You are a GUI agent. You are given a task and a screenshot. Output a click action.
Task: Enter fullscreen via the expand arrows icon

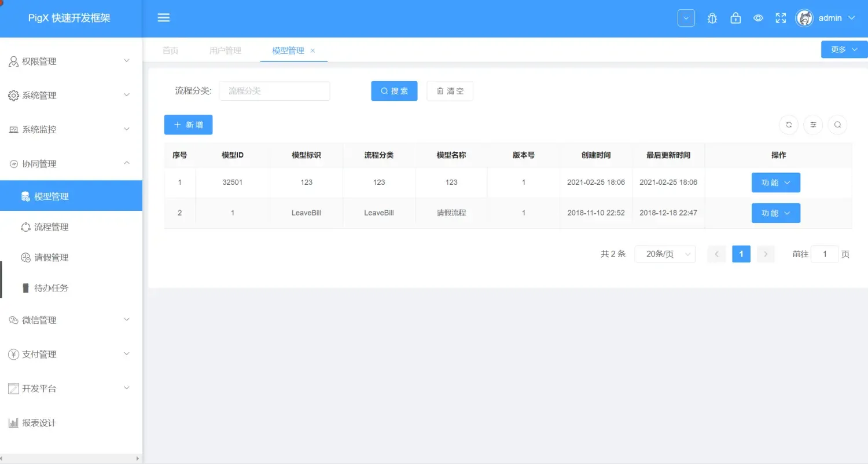coord(781,18)
